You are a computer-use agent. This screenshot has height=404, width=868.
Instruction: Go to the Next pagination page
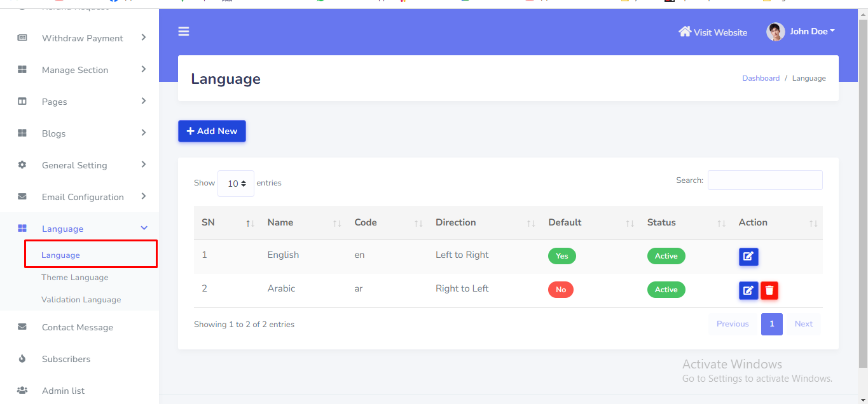click(x=803, y=324)
